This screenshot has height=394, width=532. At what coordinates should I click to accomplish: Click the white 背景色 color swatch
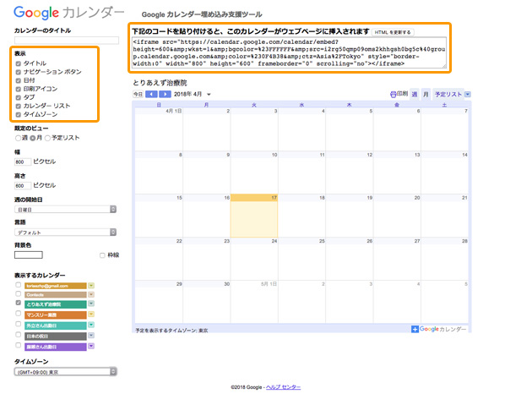tap(29, 254)
